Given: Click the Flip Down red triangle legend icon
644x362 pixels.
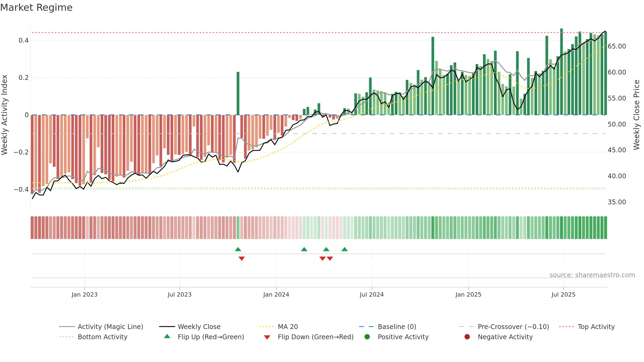Looking at the screenshot, I should click(x=267, y=337).
